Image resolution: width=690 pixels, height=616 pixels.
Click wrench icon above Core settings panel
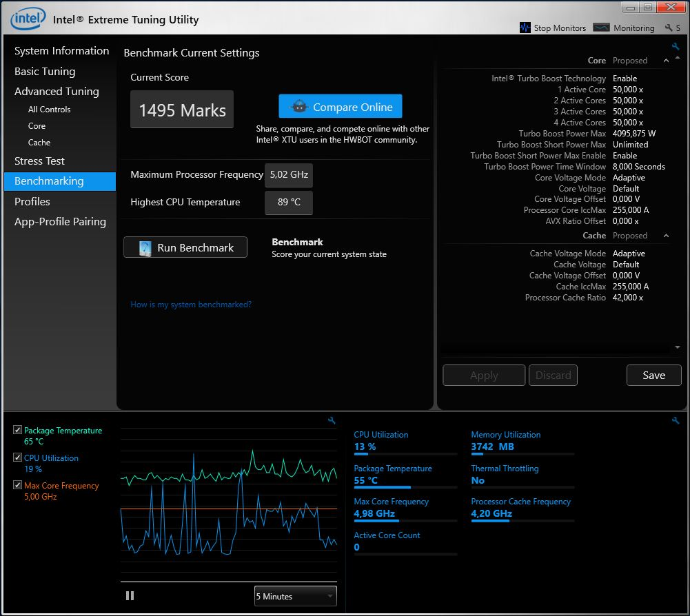[x=675, y=46]
